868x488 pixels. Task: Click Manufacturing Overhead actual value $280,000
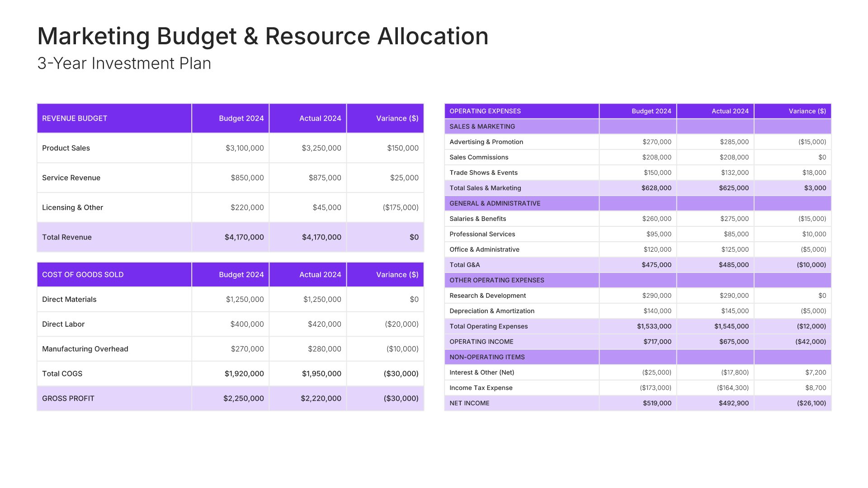(324, 349)
